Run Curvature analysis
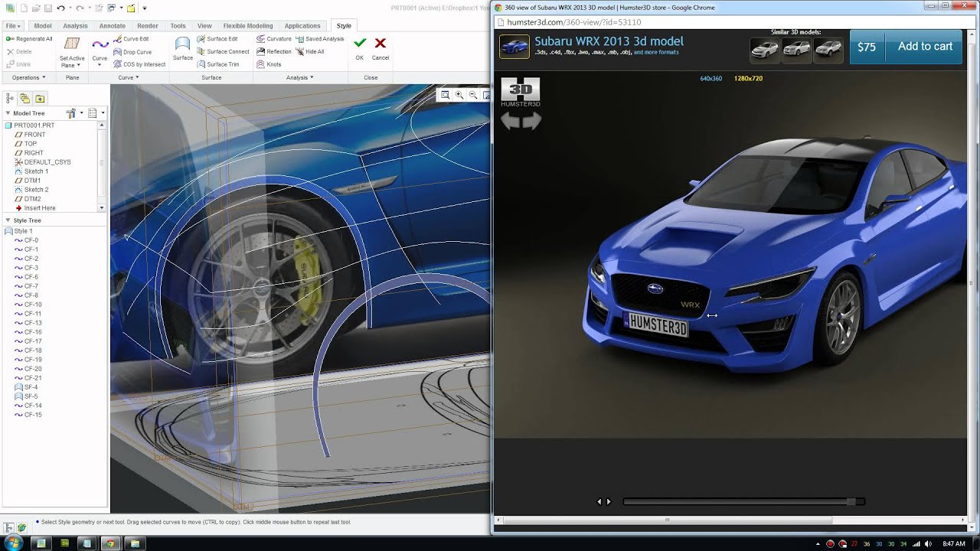 coord(274,39)
